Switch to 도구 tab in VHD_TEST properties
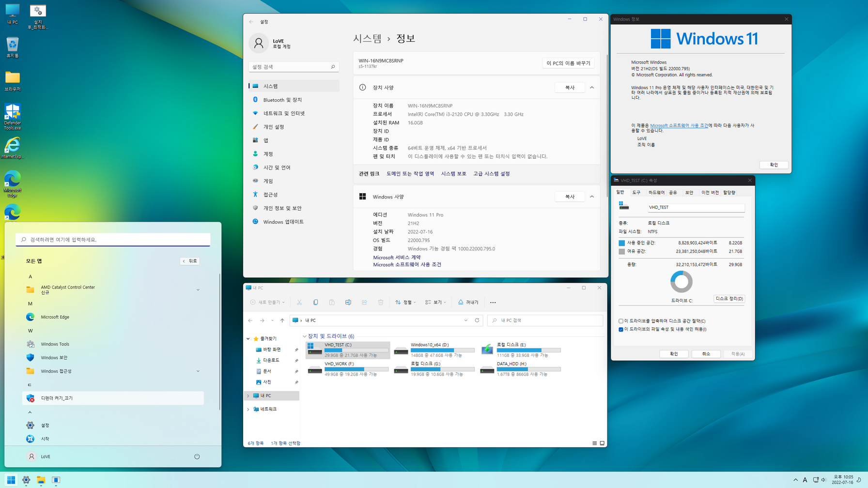The width and height of the screenshot is (868, 488). [636, 193]
